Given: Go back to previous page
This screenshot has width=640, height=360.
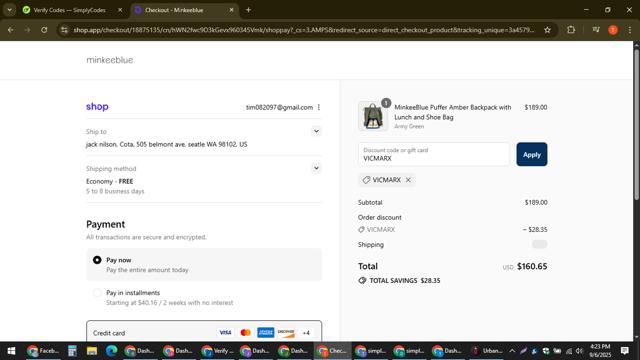Looking at the screenshot, I should pos(11,30).
